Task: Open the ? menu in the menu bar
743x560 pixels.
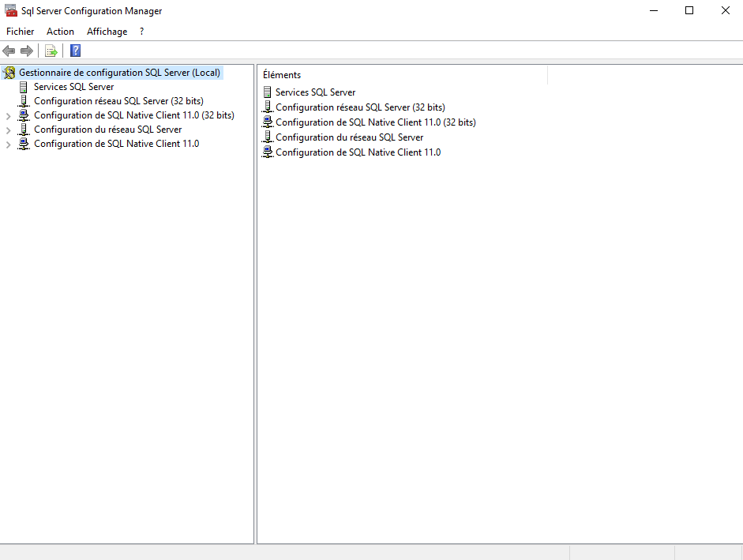Action: pyautogui.click(x=142, y=32)
